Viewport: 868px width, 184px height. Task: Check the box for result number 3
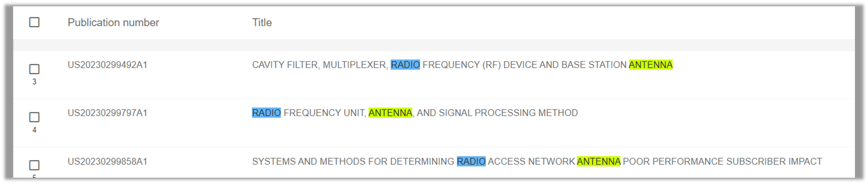(35, 69)
